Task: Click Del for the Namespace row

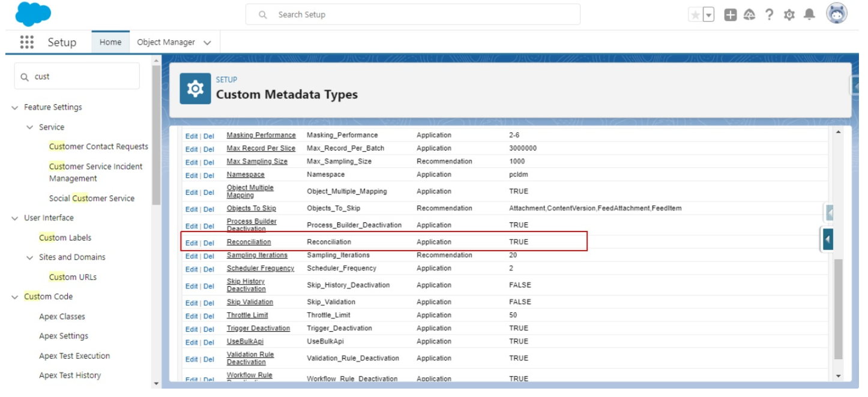Action: coord(208,176)
